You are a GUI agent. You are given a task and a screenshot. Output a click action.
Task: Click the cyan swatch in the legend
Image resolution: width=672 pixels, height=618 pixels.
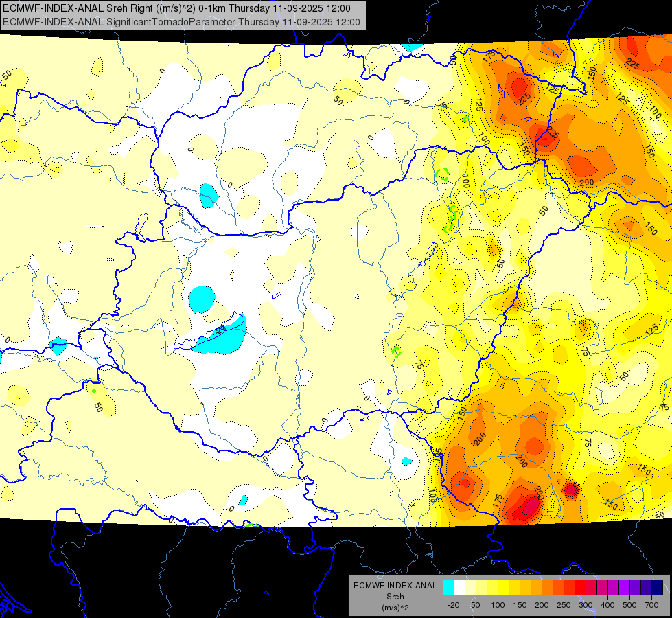[448, 587]
